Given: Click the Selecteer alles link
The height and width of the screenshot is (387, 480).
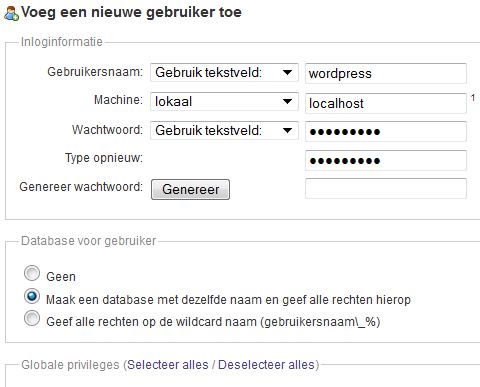Looking at the screenshot, I should pyautogui.click(x=168, y=365).
